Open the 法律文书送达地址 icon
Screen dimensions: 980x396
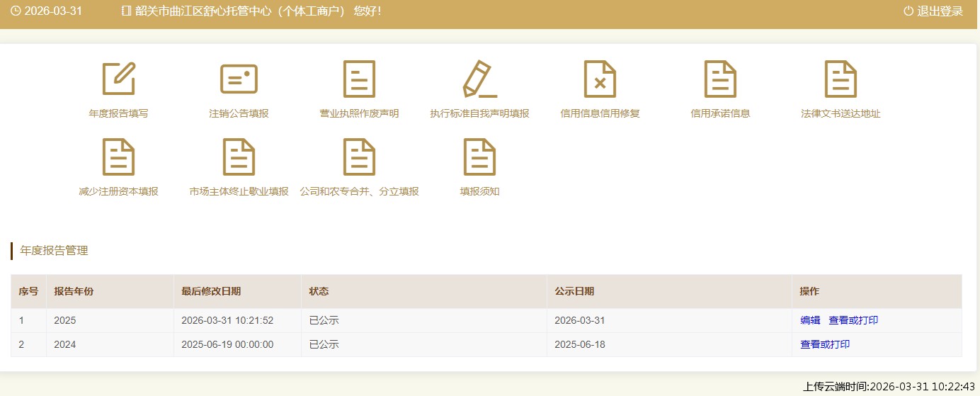841,79
